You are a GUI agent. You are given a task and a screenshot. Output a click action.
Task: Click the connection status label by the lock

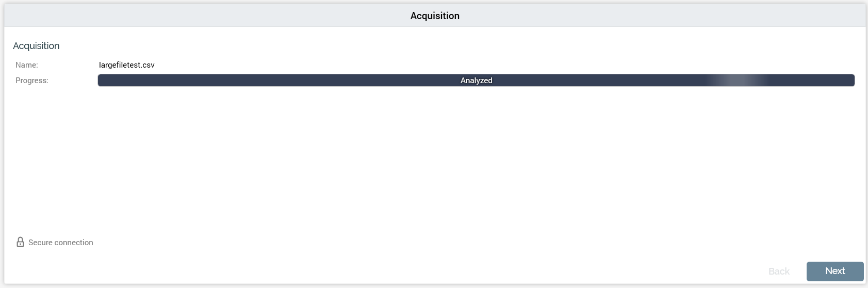tap(61, 243)
